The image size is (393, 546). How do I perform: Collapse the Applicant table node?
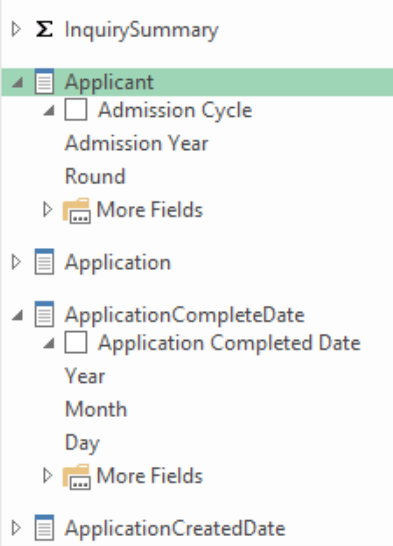[x=17, y=83]
